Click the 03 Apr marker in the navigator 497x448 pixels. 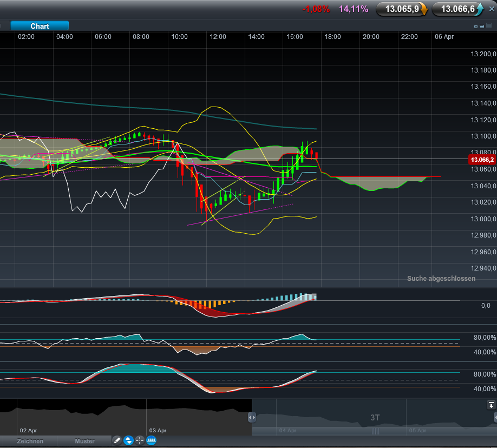[158, 431]
